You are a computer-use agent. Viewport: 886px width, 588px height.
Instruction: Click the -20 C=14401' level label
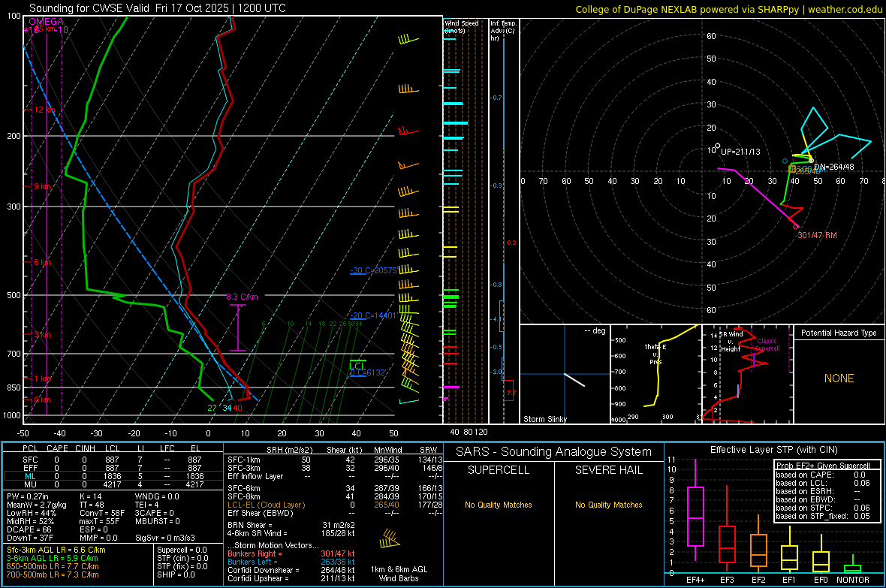[373, 315]
